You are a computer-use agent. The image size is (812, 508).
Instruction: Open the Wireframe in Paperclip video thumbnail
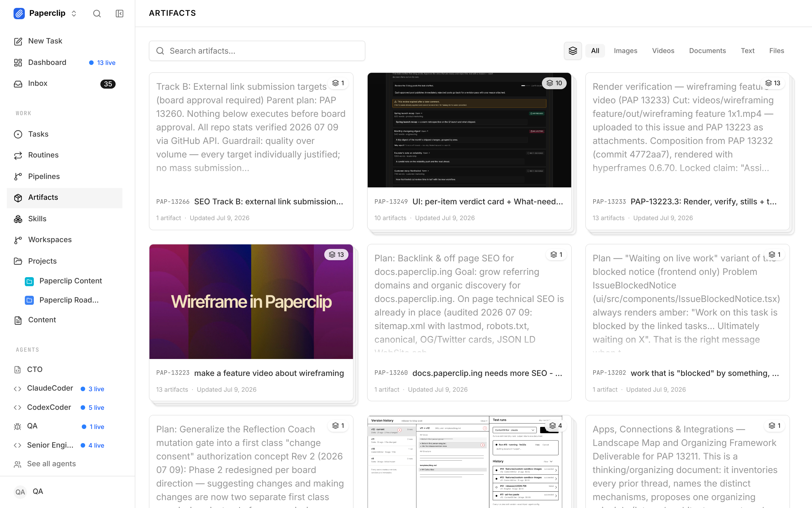[251, 302]
